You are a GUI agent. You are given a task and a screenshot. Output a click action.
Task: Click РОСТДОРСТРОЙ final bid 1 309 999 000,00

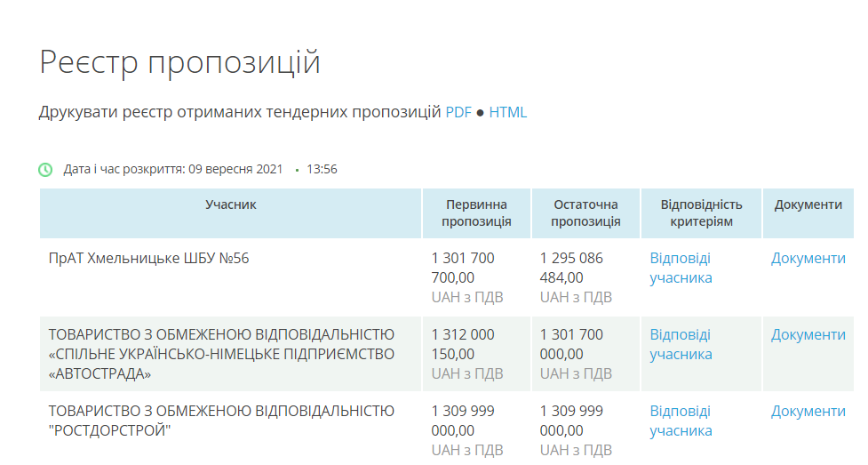click(x=571, y=421)
